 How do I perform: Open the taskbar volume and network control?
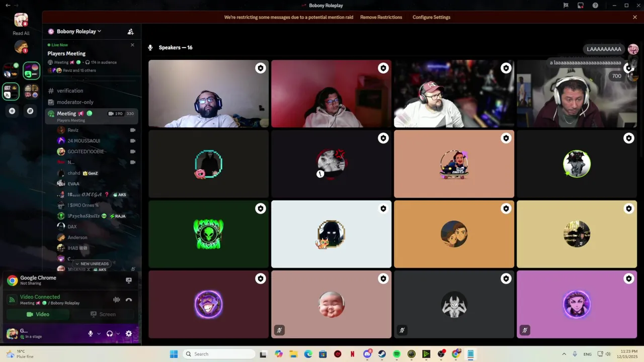(x=604, y=354)
